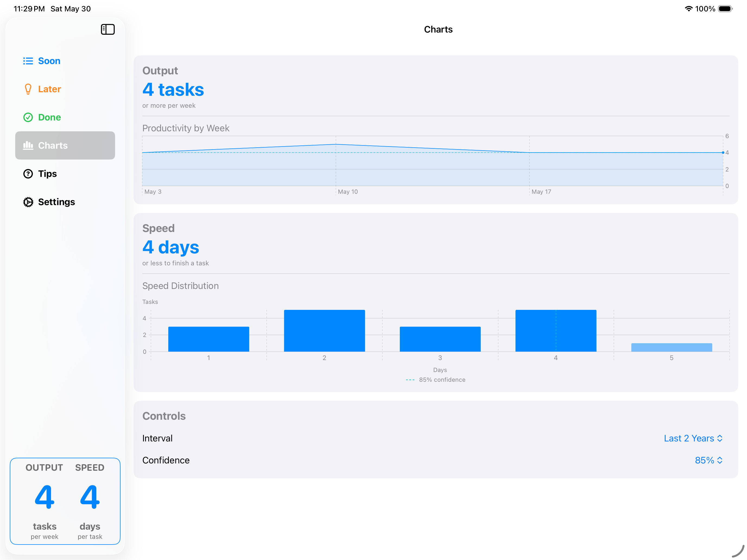Viewport: 747px width, 560px height.
Task: Select the 3-day bar in Speed Distribution
Action: coord(440,339)
